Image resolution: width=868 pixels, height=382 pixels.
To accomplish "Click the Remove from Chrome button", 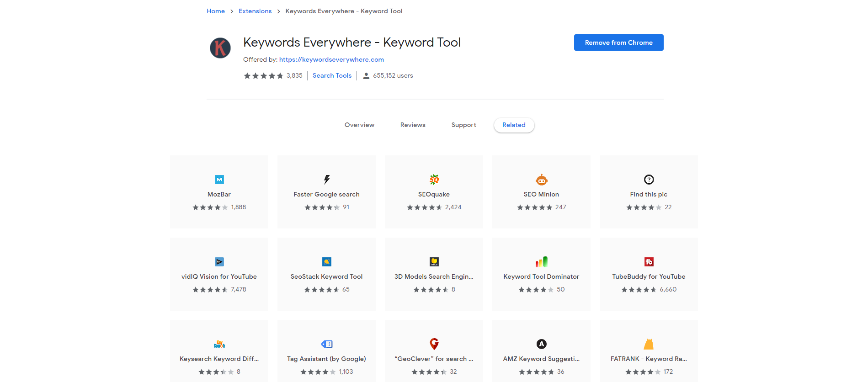I will tap(619, 42).
